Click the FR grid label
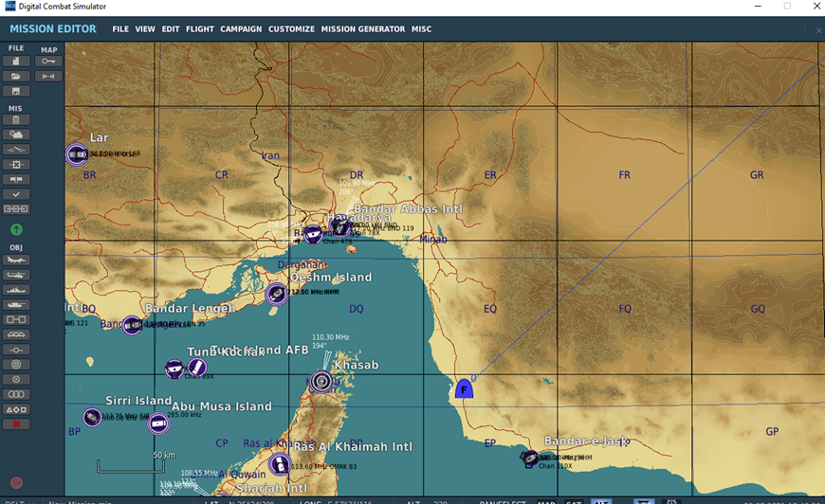Image resolution: width=825 pixels, height=504 pixels. pos(625,175)
